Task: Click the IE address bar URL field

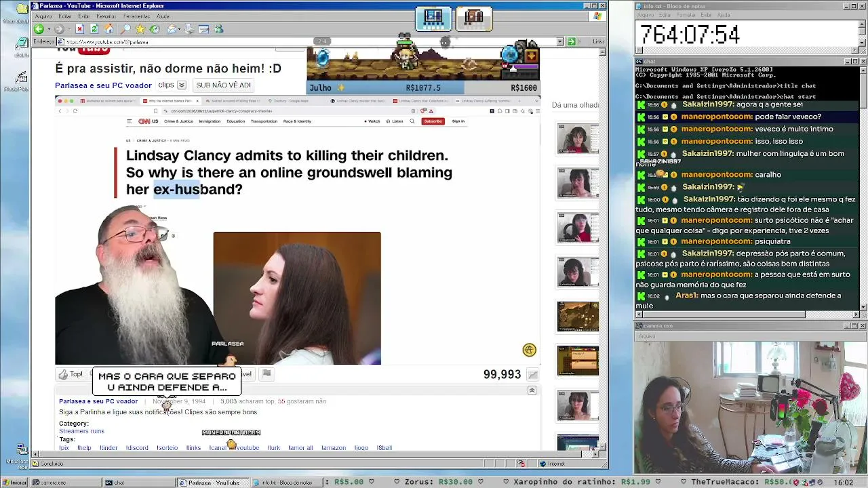Action: click(310, 41)
